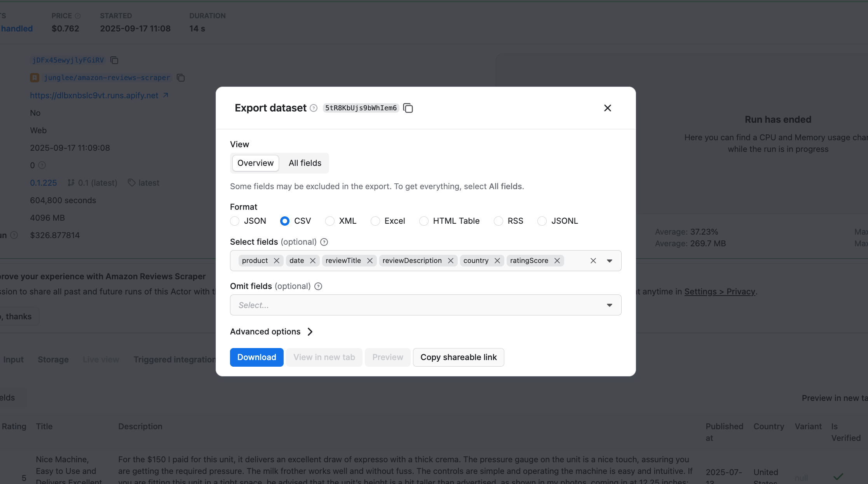Open the Select fields help icon
This screenshot has width=868, height=484.
[x=324, y=242]
